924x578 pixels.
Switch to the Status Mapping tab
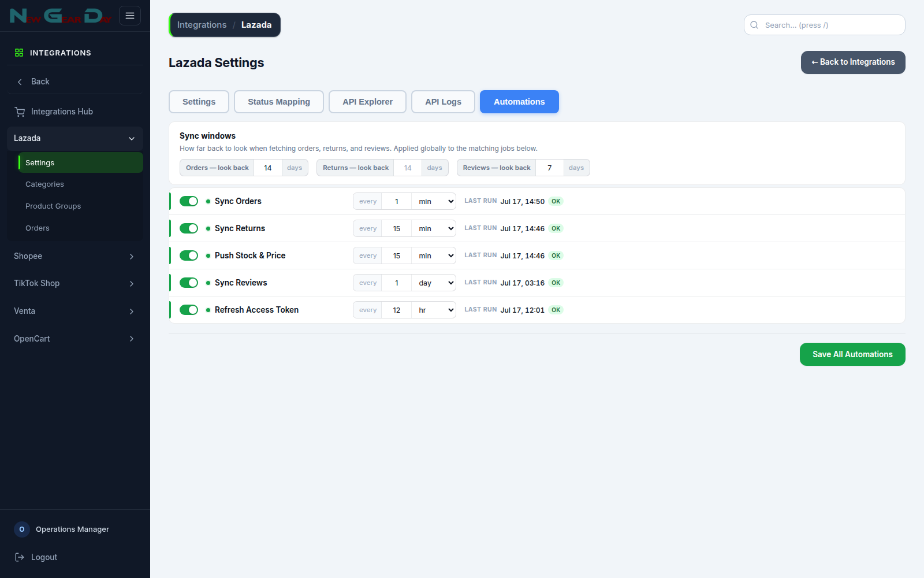pos(279,102)
